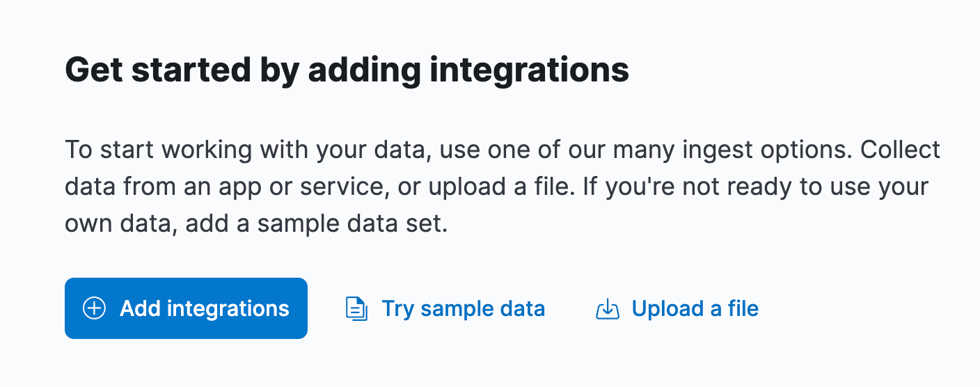Click the phrase 'Collect data from an app or service'
The width and height of the screenshot is (980, 387).
(503, 168)
